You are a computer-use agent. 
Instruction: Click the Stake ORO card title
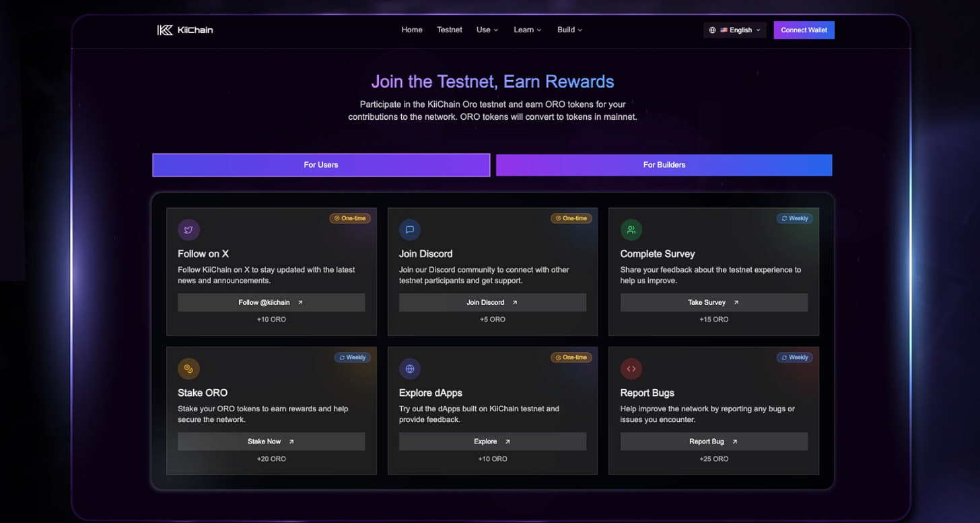pyautogui.click(x=203, y=393)
